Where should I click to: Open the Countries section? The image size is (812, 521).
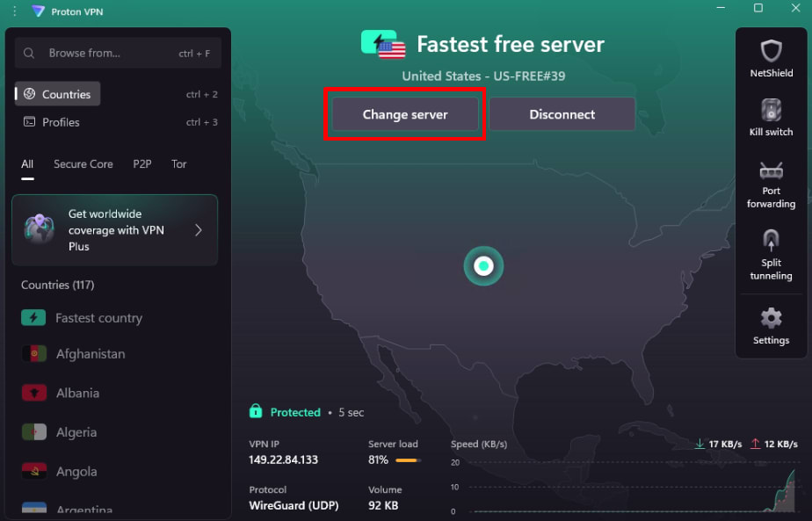(x=57, y=94)
